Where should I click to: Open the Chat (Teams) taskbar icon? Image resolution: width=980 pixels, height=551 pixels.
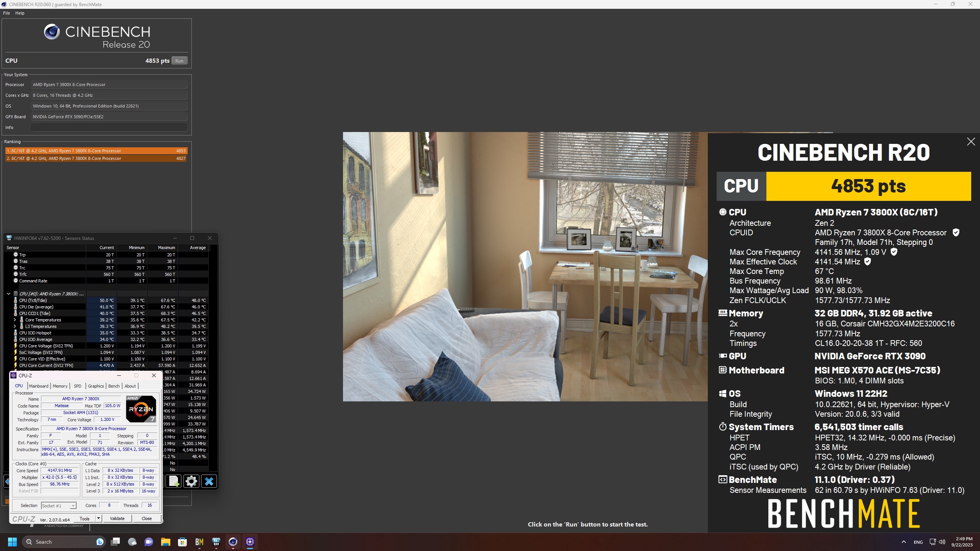coord(149,542)
